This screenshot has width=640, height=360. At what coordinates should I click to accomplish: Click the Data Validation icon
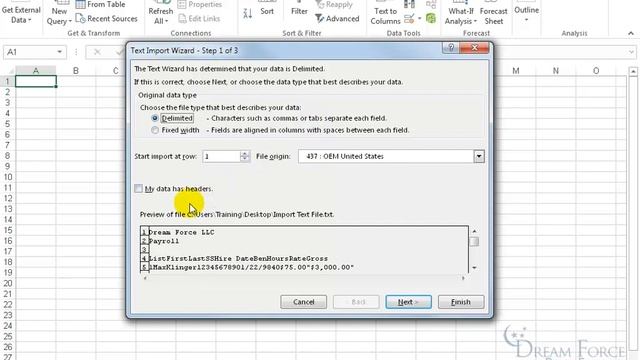click(409, 18)
